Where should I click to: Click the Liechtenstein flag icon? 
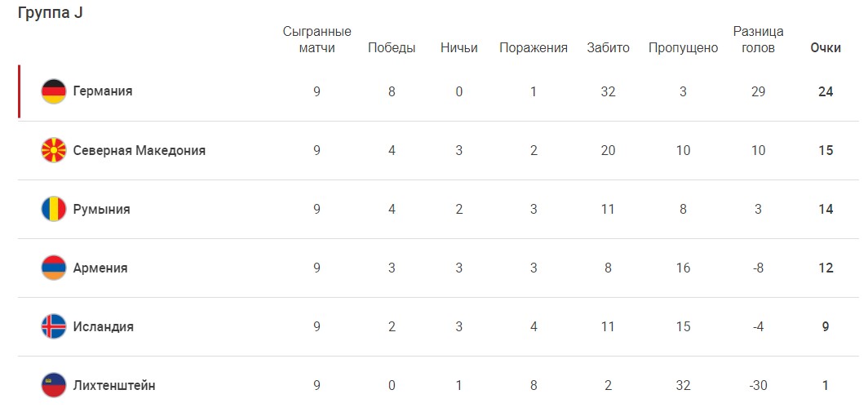[54, 385]
